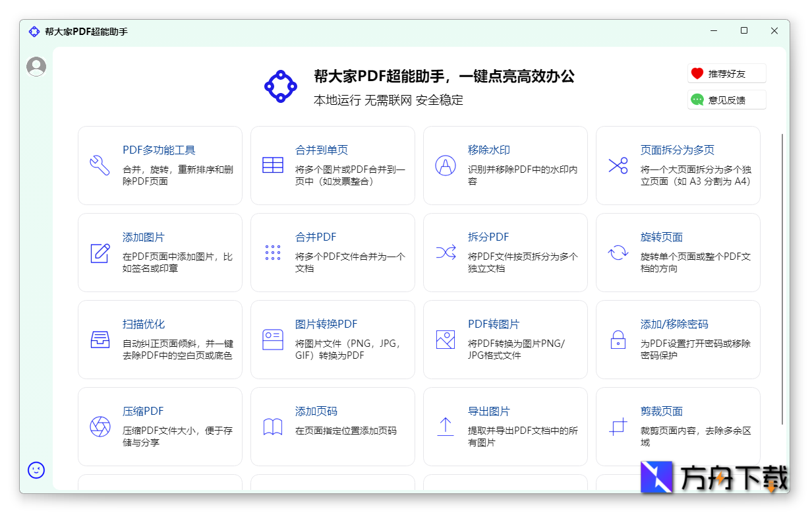Click the 添加图片 pen-edit icon

coord(100,253)
